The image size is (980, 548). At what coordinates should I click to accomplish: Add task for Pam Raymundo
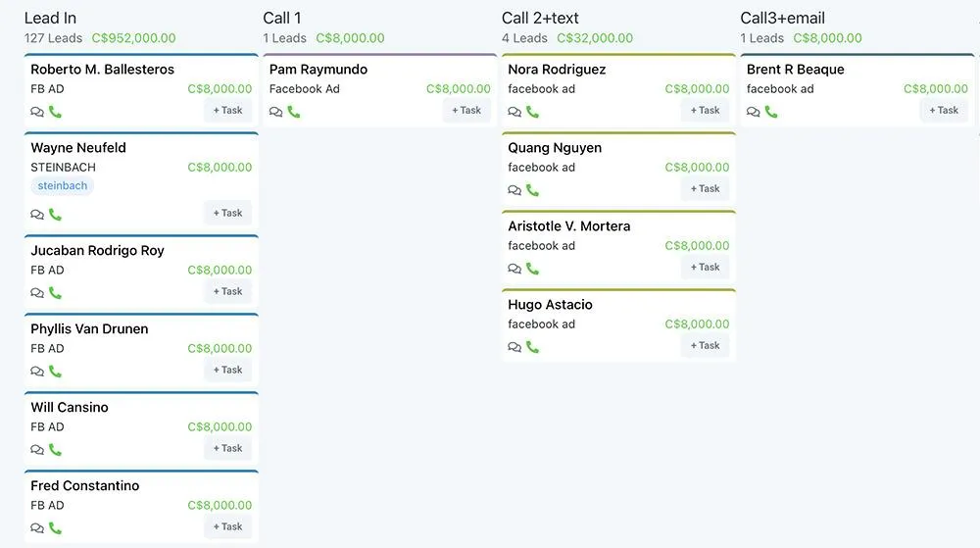pos(466,110)
